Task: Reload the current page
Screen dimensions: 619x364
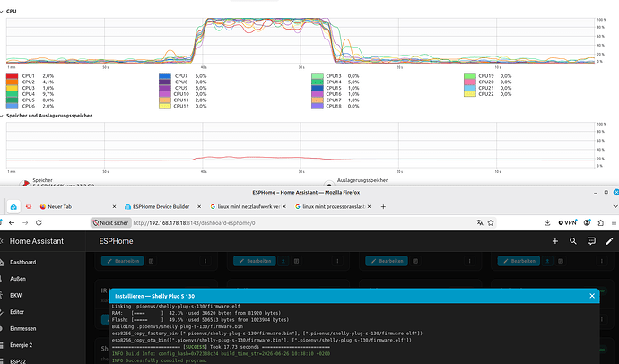Action: point(39,223)
